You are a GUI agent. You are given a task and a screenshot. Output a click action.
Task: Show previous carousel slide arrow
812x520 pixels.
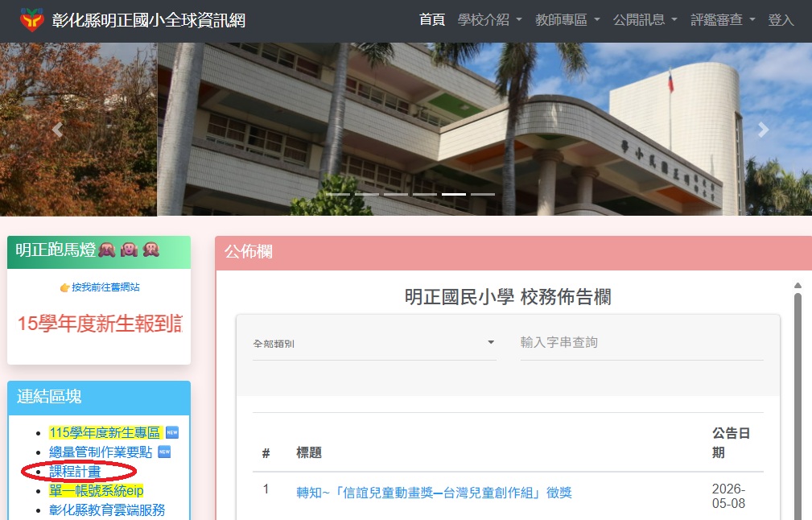tap(57, 130)
